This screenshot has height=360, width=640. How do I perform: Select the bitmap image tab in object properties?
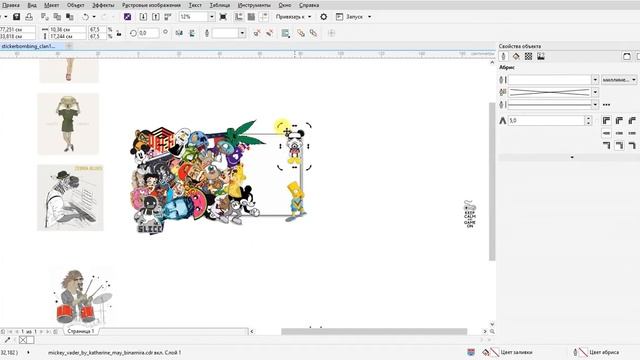tap(541, 56)
